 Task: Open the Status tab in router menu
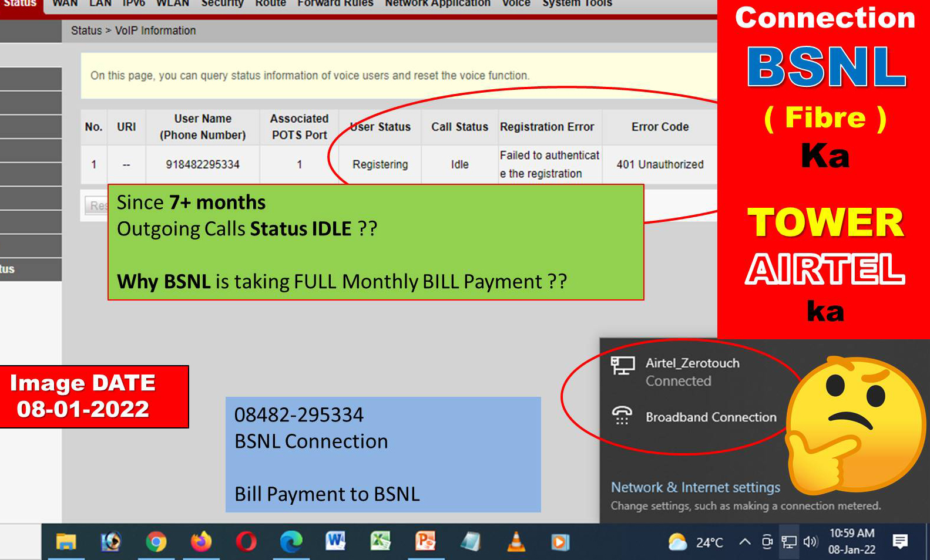(21, 4)
